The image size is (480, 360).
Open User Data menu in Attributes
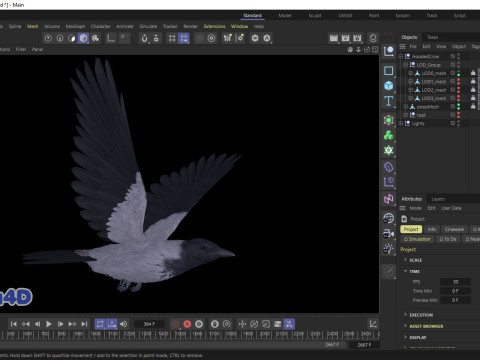point(451,208)
